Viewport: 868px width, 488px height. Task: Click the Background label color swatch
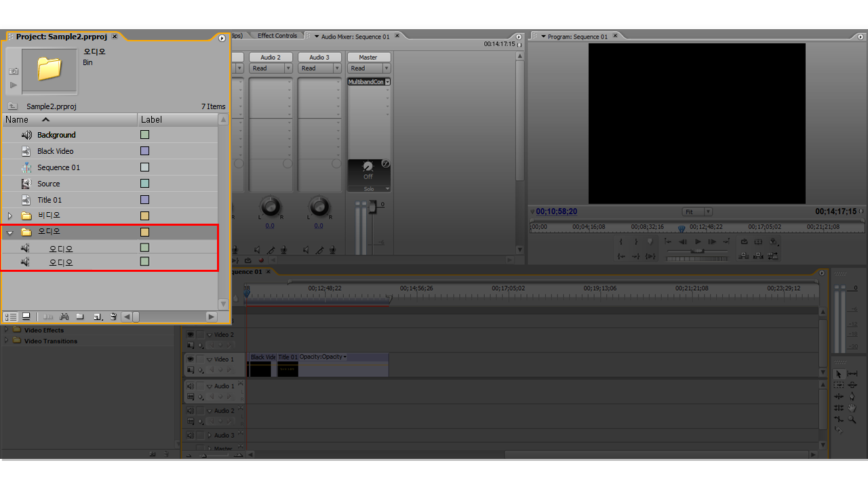pos(144,135)
